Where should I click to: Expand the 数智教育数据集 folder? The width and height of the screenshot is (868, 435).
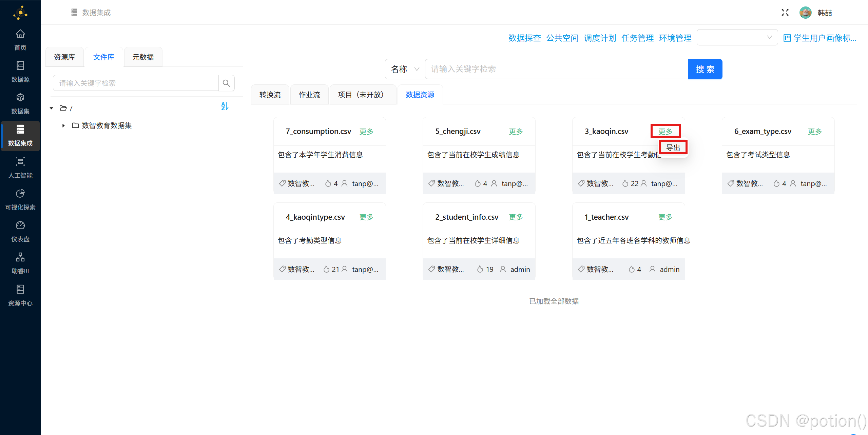point(63,126)
